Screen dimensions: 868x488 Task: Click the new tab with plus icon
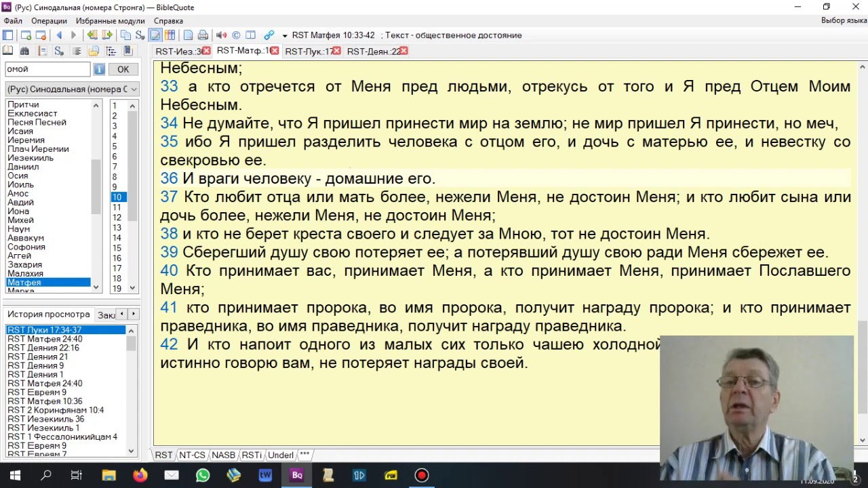pos(26,35)
